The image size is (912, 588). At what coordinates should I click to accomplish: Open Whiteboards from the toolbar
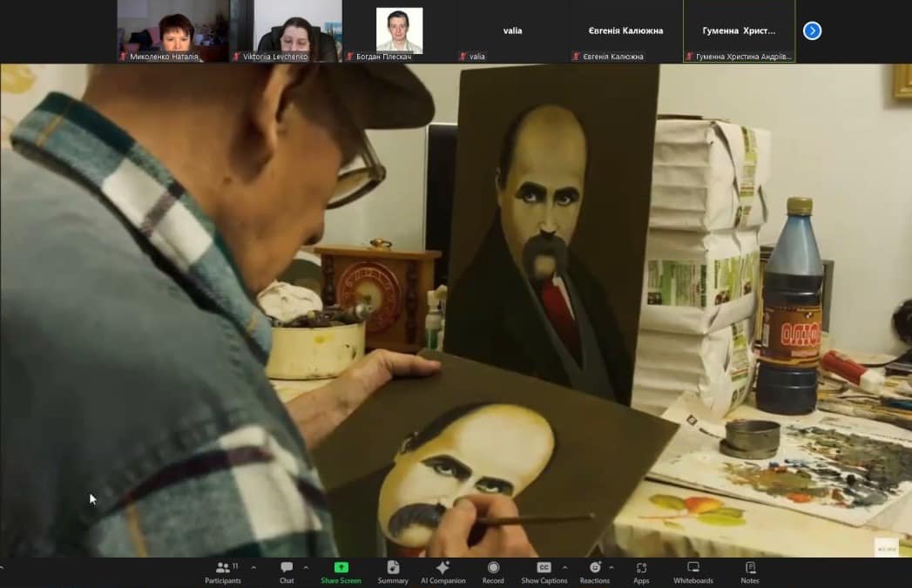tap(692, 571)
